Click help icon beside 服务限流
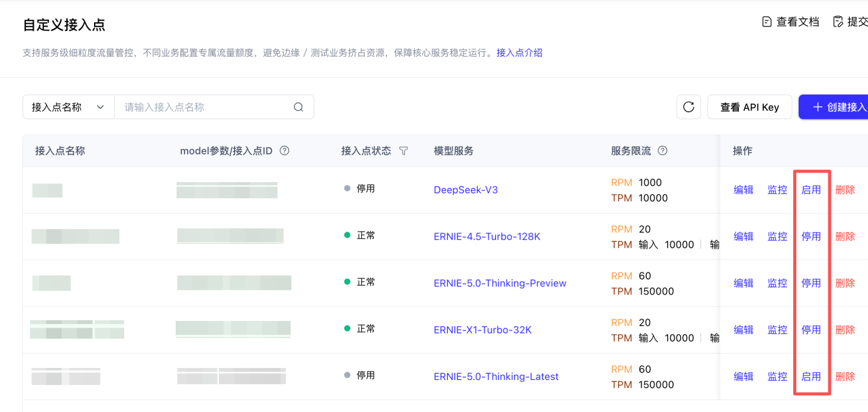 (662, 151)
